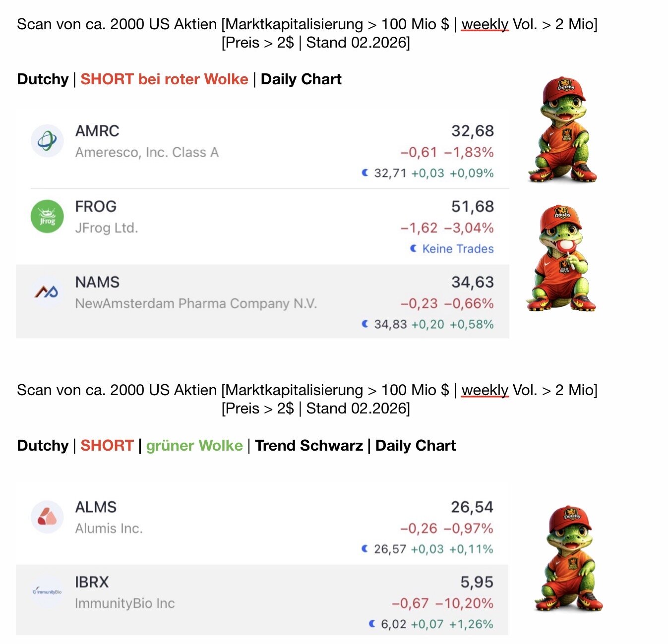Click the crocodile mascot holding a lollipop
This screenshot has height=644, width=668.
pyautogui.click(x=563, y=258)
